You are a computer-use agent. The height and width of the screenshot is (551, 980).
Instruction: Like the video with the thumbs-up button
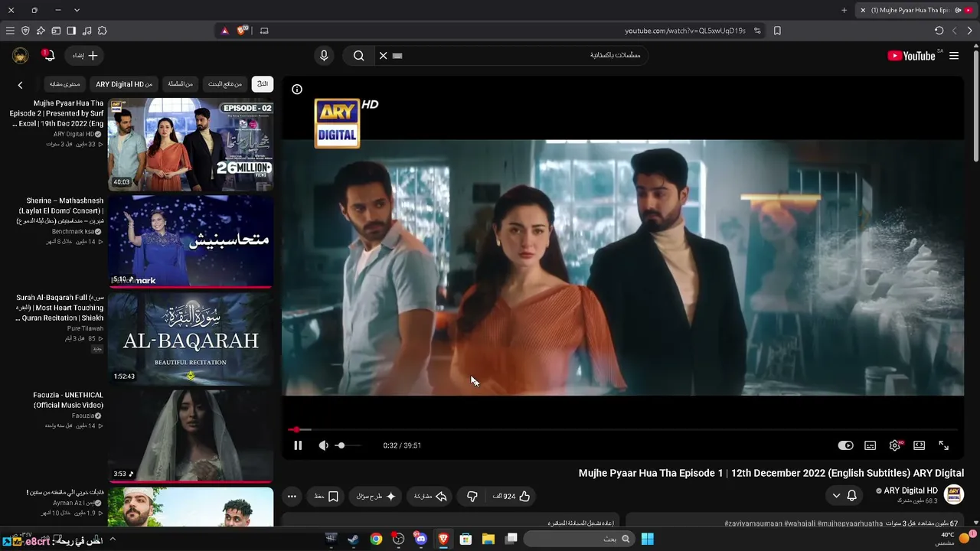point(511,496)
